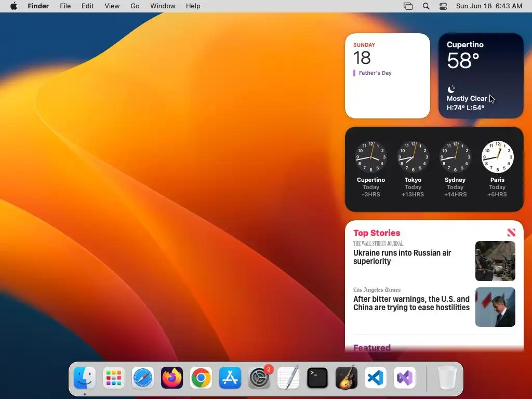Open the App Store icon

(x=230, y=378)
